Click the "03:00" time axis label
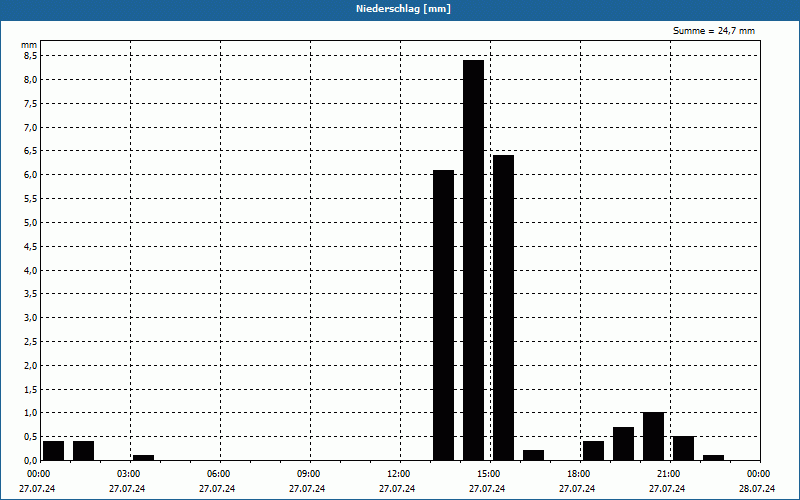Viewport: 800px width, 500px height. click(128, 474)
